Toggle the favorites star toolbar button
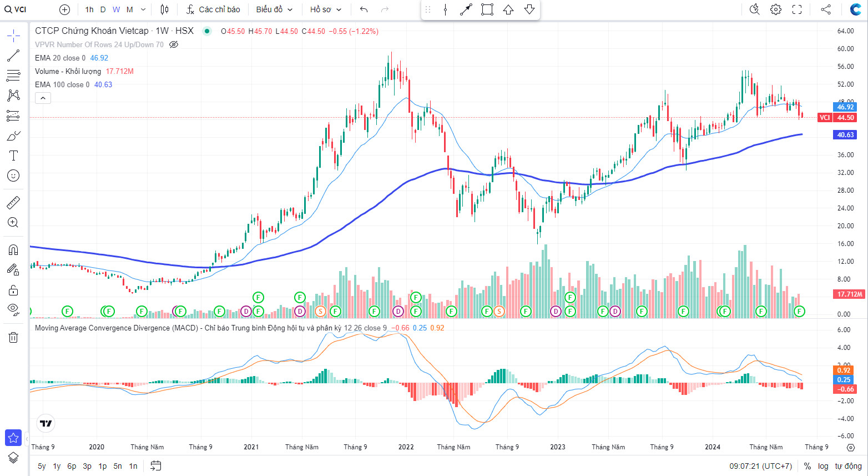The width and height of the screenshot is (868, 476). click(x=13, y=438)
